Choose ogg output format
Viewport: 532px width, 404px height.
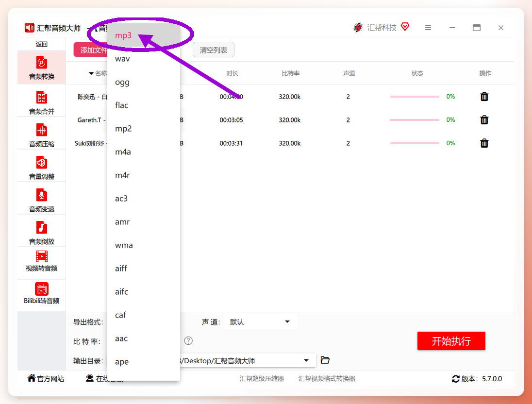click(x=144, y=82)
